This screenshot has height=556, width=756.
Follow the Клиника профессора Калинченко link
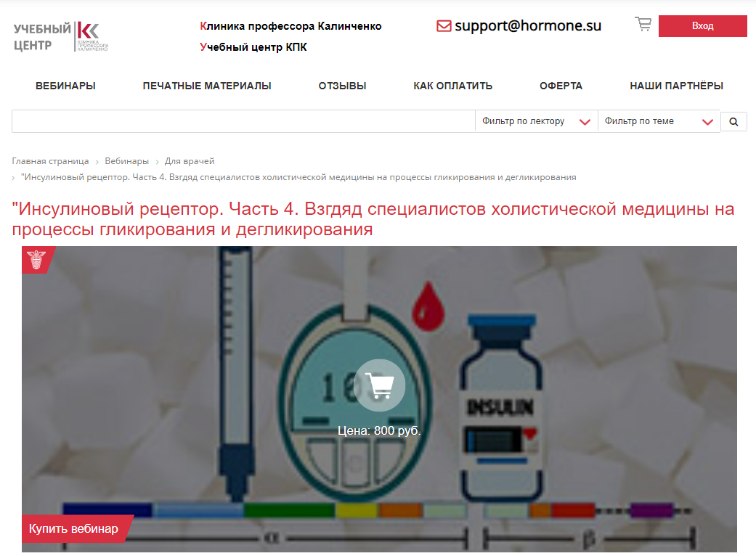coord(290,26)
